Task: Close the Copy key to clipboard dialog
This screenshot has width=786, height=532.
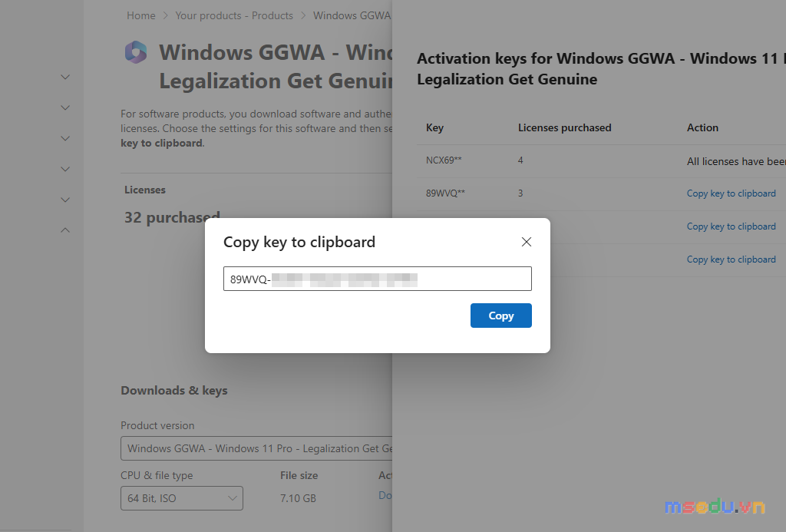Action: tap(526, 242)
